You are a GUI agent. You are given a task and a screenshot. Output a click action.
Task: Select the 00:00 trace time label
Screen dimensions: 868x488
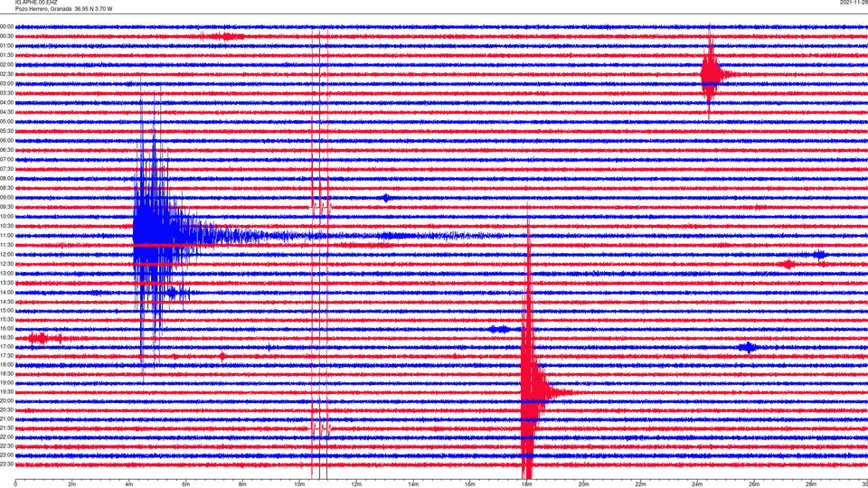pos(6,26)
